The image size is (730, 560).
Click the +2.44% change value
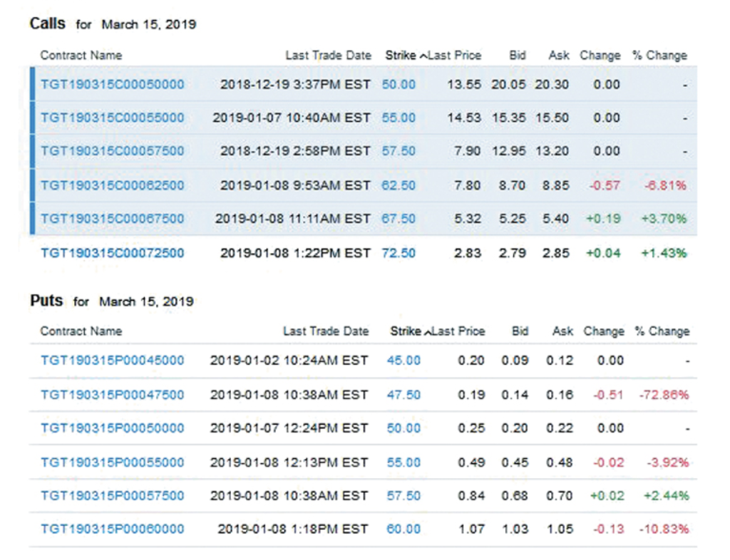tap(667, 496)
